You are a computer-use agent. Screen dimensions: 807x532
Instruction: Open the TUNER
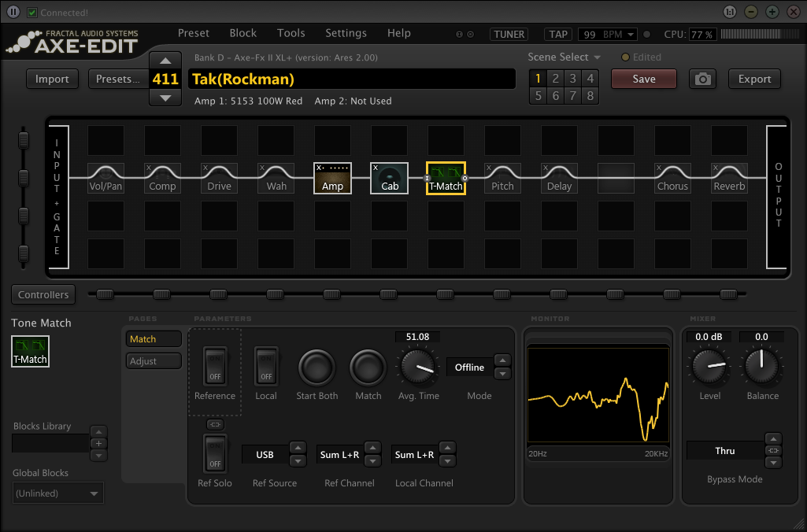509,35
